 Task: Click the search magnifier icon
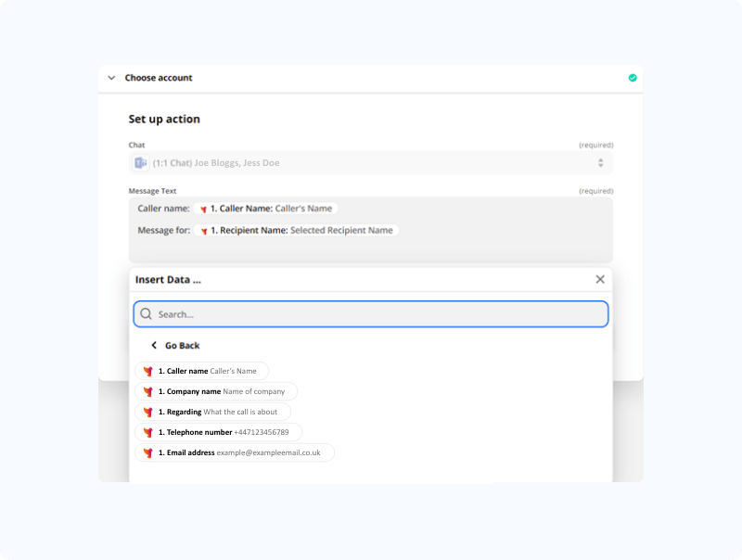(147, 314)
